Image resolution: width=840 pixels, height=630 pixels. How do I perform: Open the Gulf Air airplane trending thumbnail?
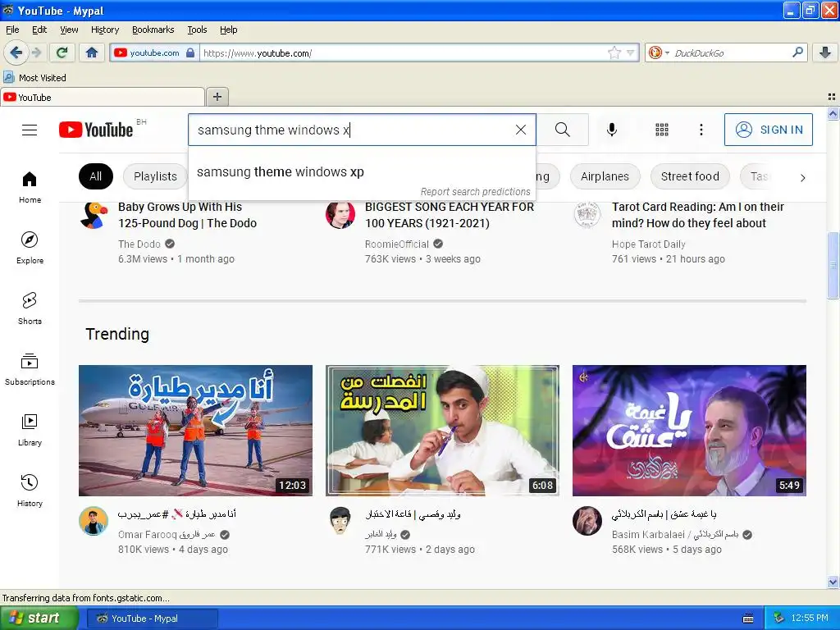pyautogui.click(x=195, y=431)
